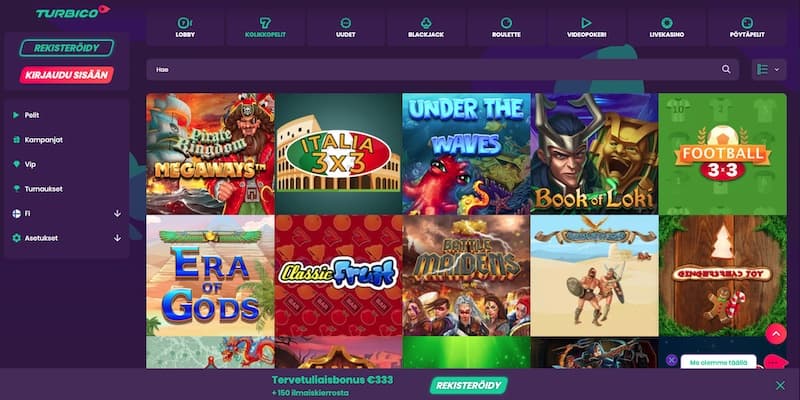Focus the Hae search field
800x400 pixels.
tap(442, 69)
